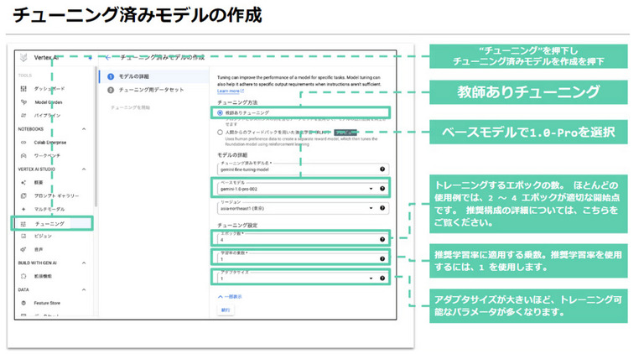
Task: Collapse advanced options via 一部表示
Action: click(230, 296)
